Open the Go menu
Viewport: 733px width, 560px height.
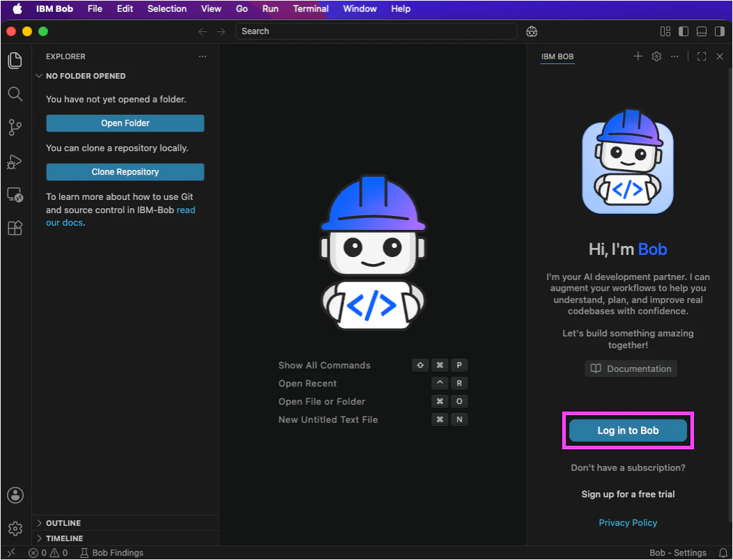242,8
